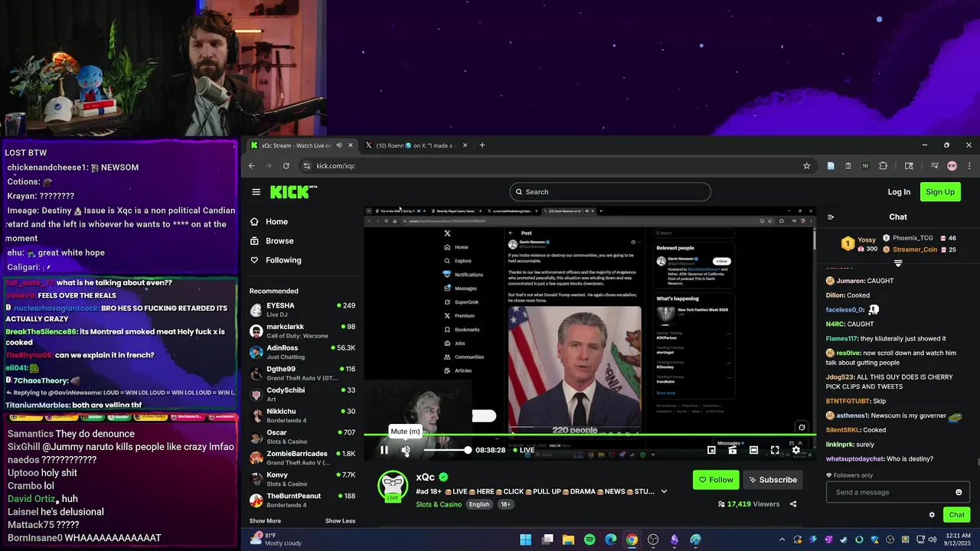Jump to LIVE in the player
The height and width of the screenshot is (551, 980).
pyautogui.click(x=523, y=450)
